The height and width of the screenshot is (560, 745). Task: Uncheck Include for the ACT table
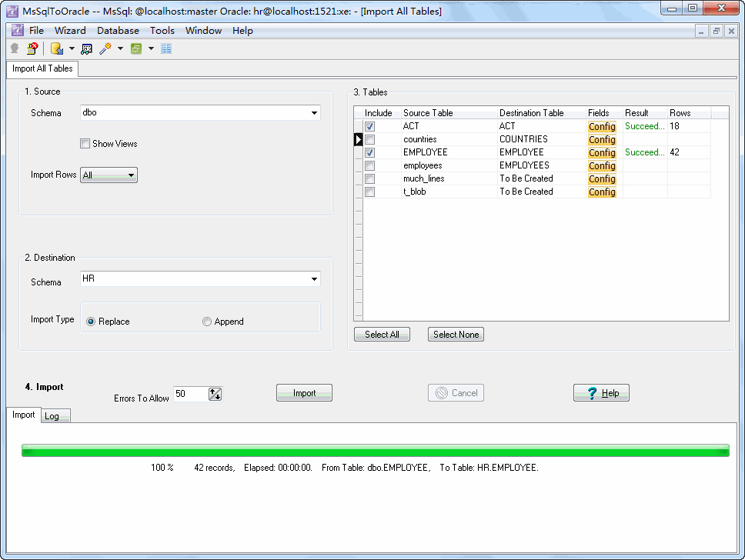pos(369,126)
